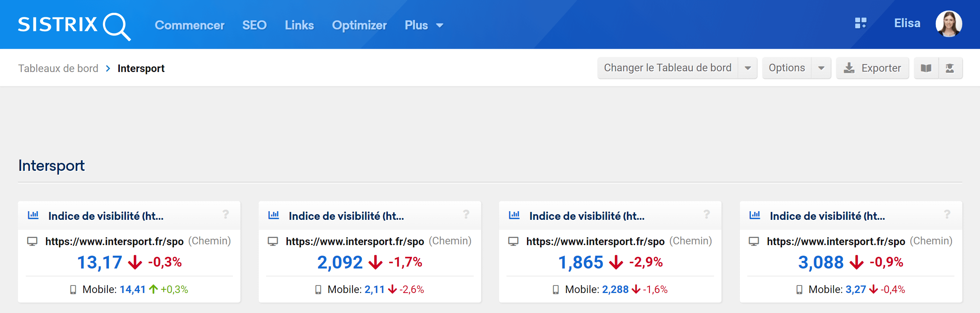Switch to the Optimizer module

coord(359,25)
